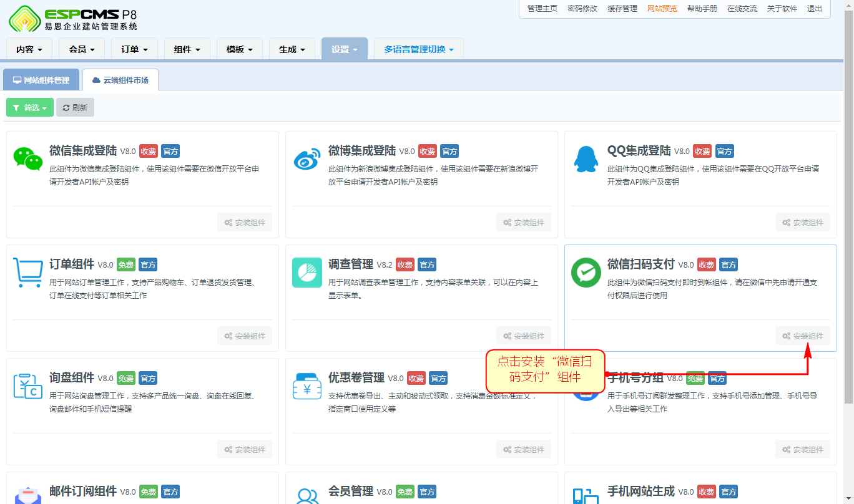The width and height of the screenshot is (854, 504).
Task: Open 帮助手册 link
Action: coord(702,9)
